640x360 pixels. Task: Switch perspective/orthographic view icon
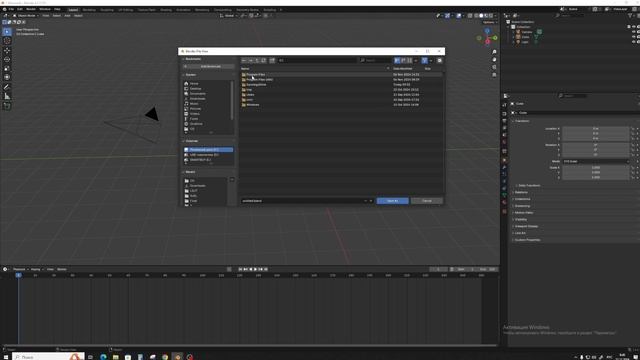coord(494,75)
